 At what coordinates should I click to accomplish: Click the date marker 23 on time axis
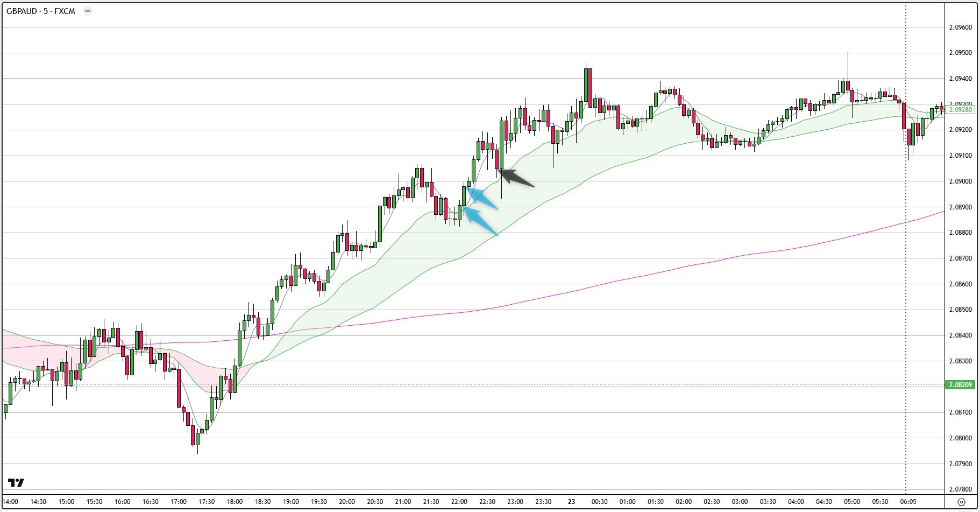tap(571, 502)
